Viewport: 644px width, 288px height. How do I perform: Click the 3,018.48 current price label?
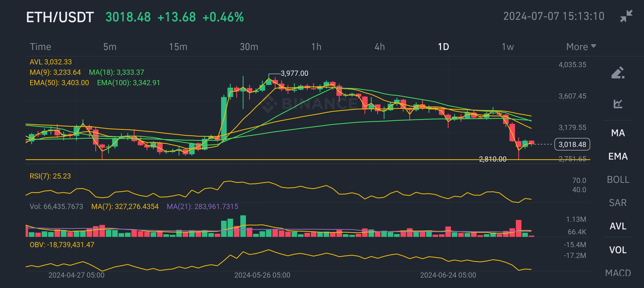[x=572, y=144]
